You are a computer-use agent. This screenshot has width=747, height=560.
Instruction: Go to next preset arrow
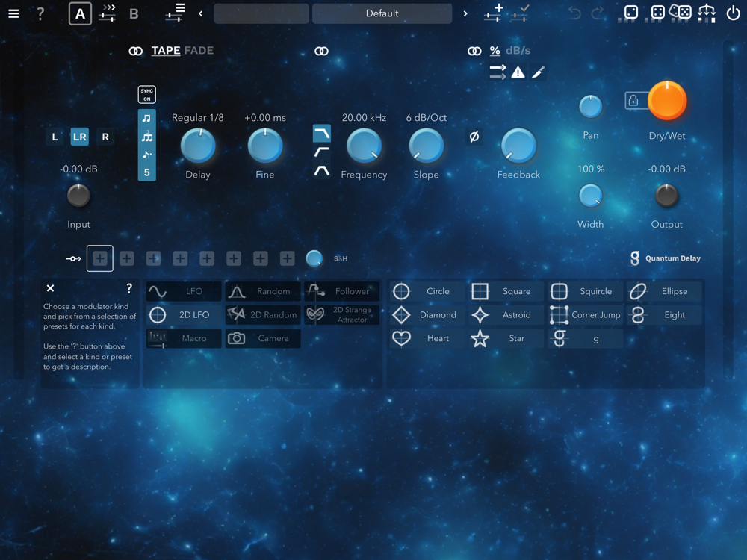pyautogui.click(x=465, y=13)
